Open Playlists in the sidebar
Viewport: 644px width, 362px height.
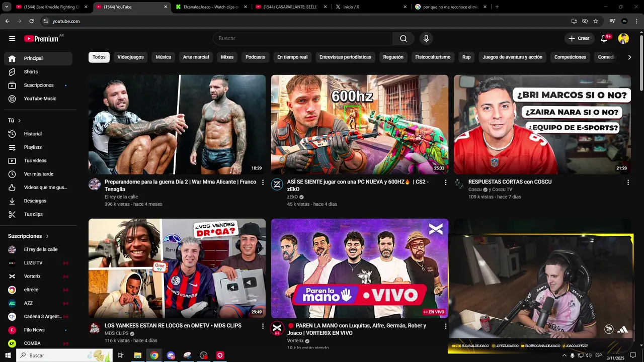38,147
